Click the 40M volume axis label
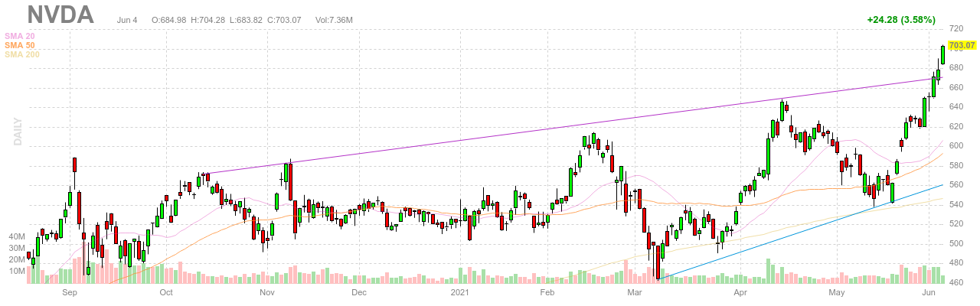 [x=17, y=237]
